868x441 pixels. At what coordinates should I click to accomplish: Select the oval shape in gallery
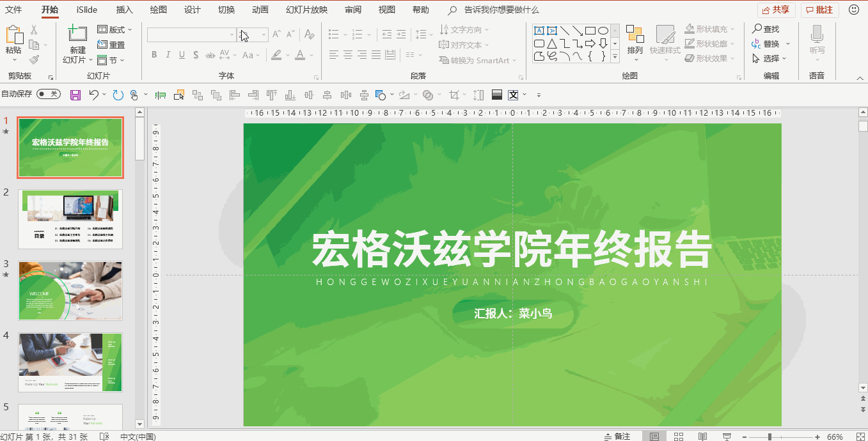point(603,30)
